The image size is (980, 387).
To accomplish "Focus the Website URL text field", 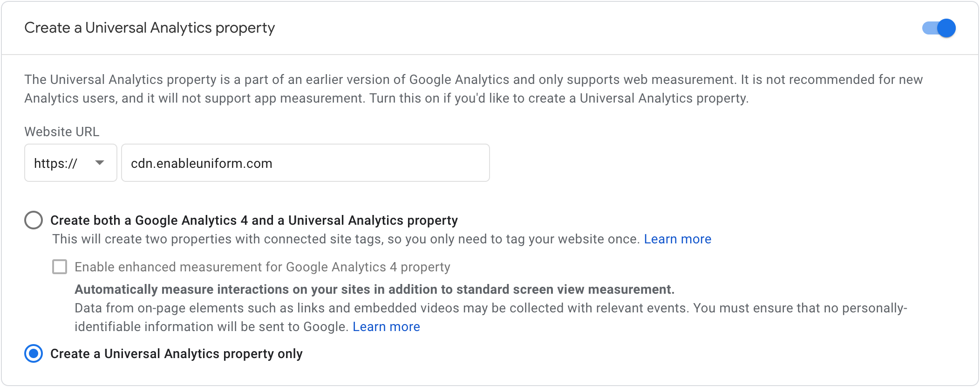I will [306, 163].
